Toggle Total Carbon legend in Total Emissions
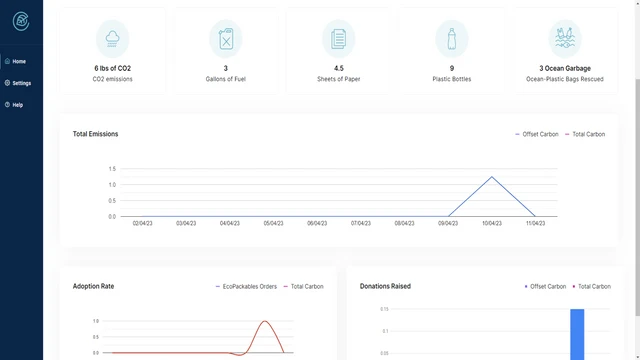Image resolution: width=640 pixels, height=360 pixels. (x=585, y=134)
